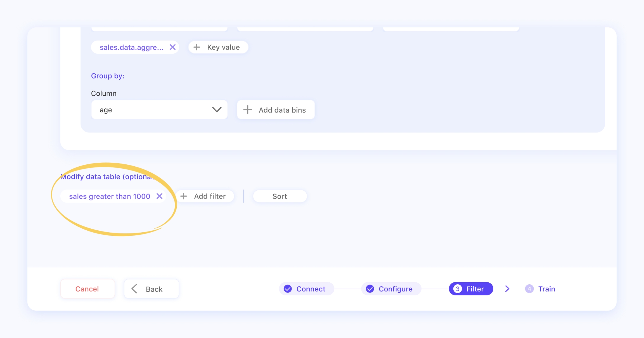
Task: Click the step 4 number badge
Action: point(529,289)
